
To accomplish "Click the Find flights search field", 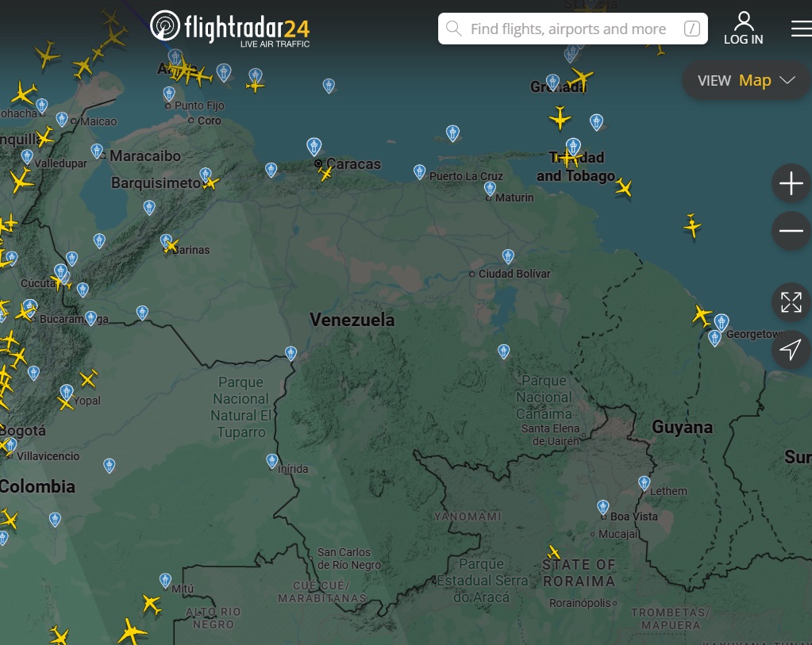I will click(568, 29).
